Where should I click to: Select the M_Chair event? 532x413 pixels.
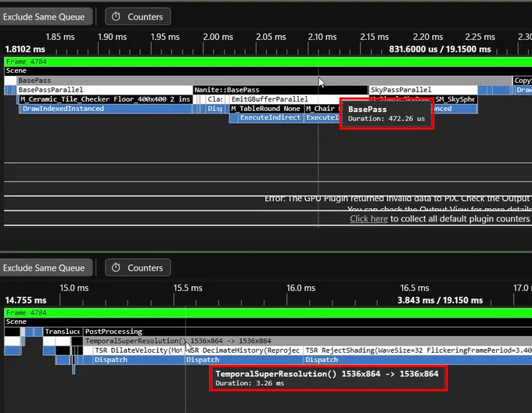pyautogui.click(x=322, y=109)
